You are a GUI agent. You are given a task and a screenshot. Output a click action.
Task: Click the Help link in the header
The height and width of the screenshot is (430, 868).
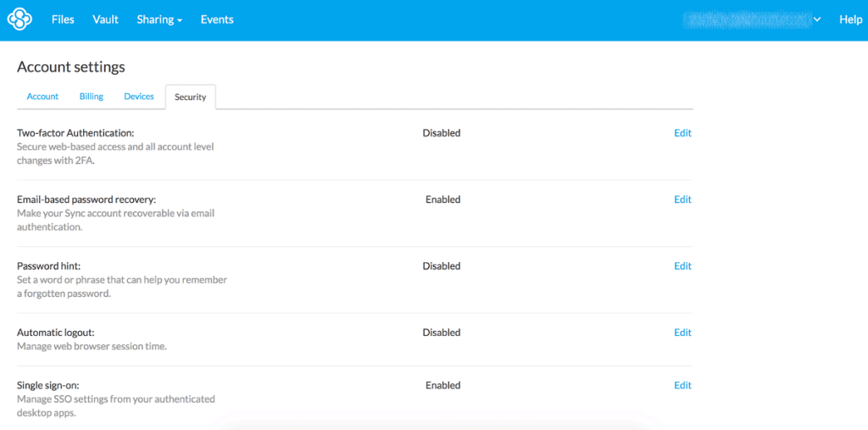[x=850, y=20]
